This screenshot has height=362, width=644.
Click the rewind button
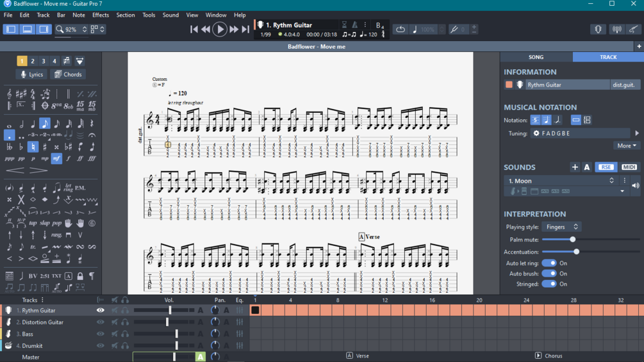pyautogui.click(x=206, y=29)
